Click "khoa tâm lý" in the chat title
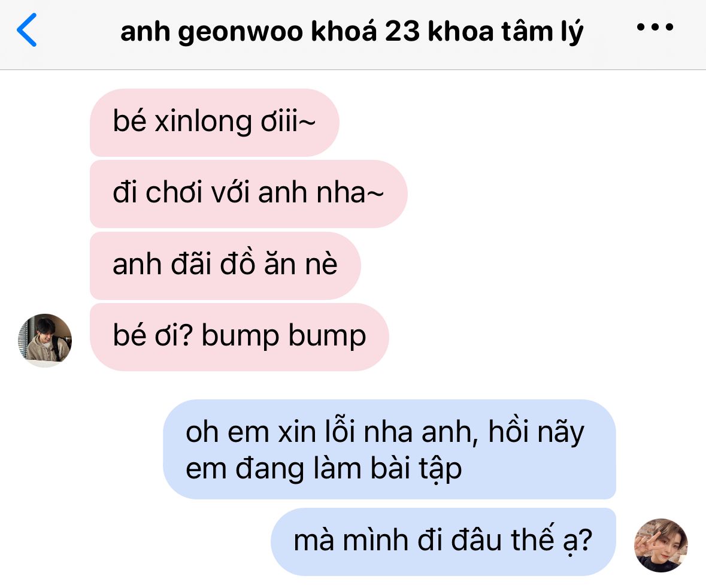Viewport: 706px width, 588px height. coord(505,32)
